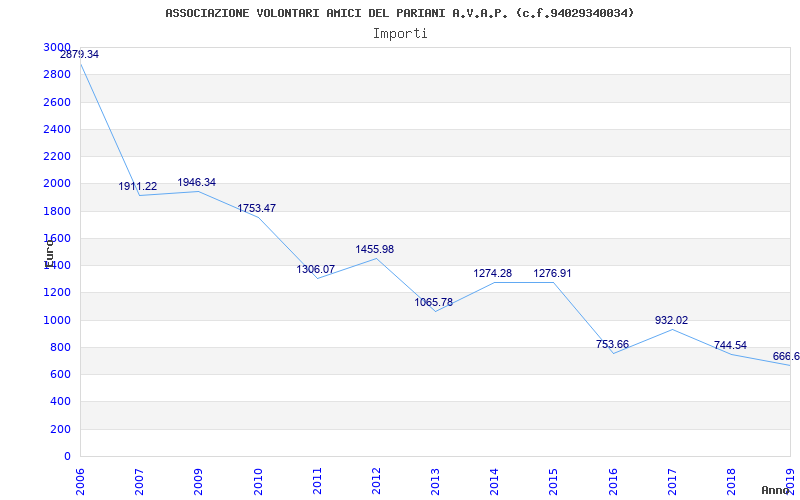The image size is (800, 500).
Task: Click the 1065.78 value label
Action: [434, 302]
